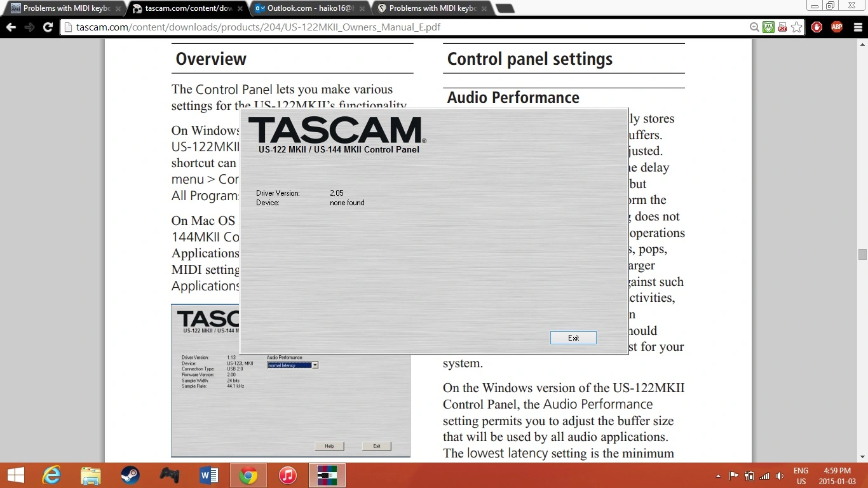Screen dimensions: 868x488
Task: Open File Explorer from the taskbar
Action: (x=91, y=475)
